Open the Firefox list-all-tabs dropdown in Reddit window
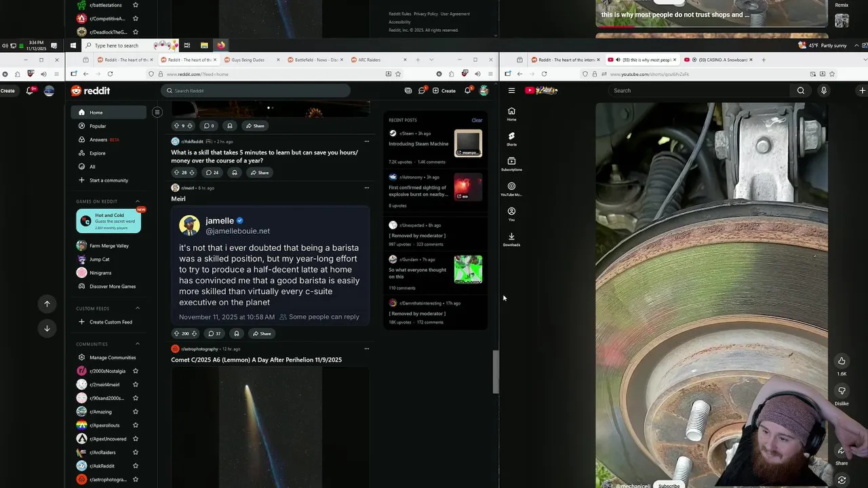The width and height of the screenshot is (868, 488). [431, 60]
